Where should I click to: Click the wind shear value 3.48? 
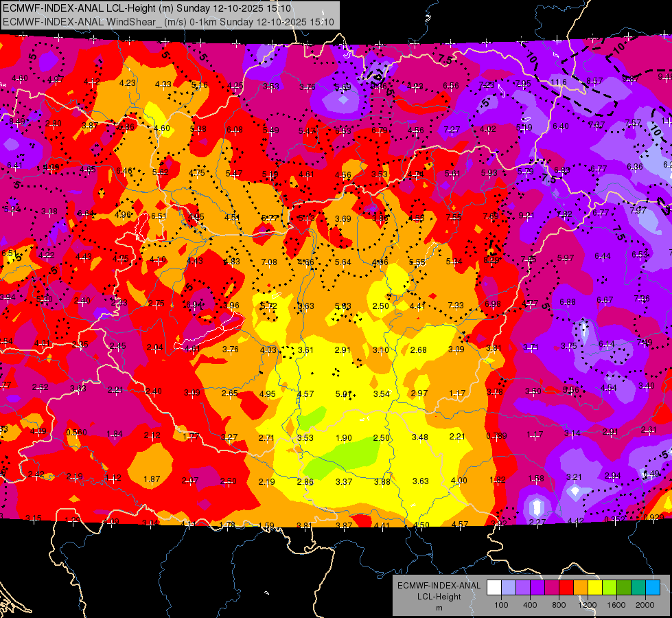click(420, 437)
